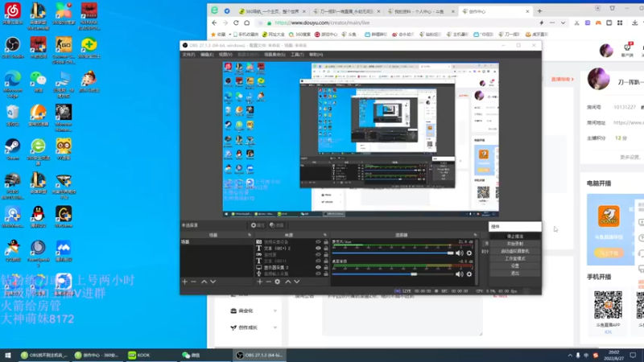The height and width of the screenshot is (362, 644).
Task: Open the OBS 帮助(H) menu
Action: tap(316, 55)
